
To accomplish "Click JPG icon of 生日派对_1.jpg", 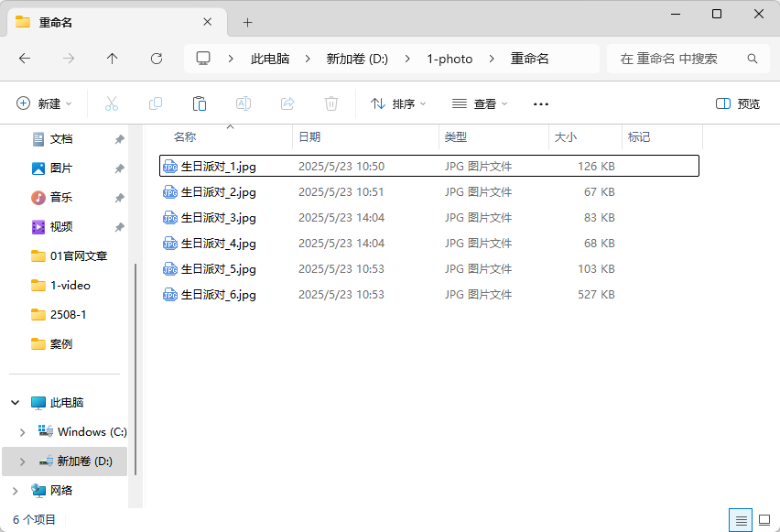I will point(170,167).
